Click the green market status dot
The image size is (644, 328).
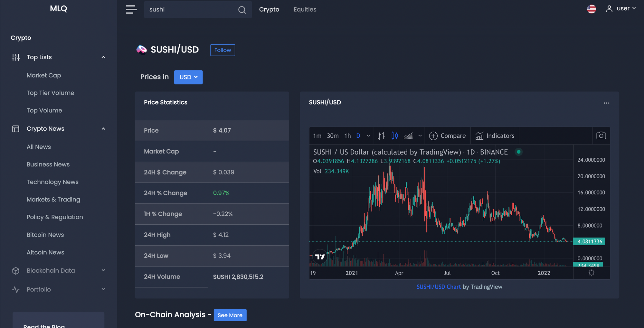pyautogui.click(x=518, y=152)
